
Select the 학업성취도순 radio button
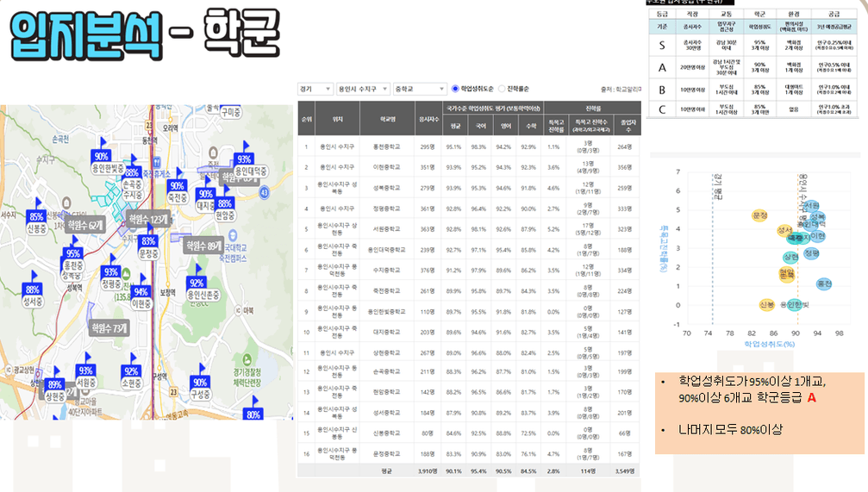click(455, 89)
